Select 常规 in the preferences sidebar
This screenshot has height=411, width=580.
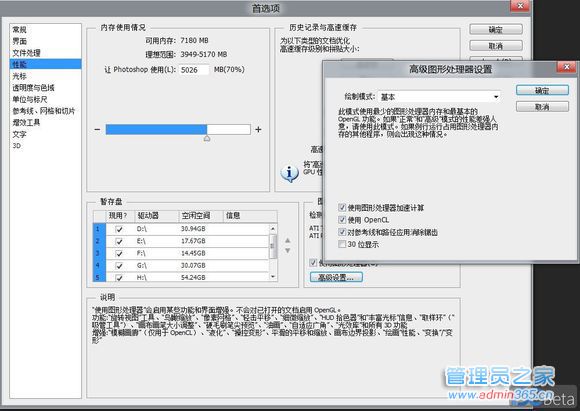coord(20,30)
